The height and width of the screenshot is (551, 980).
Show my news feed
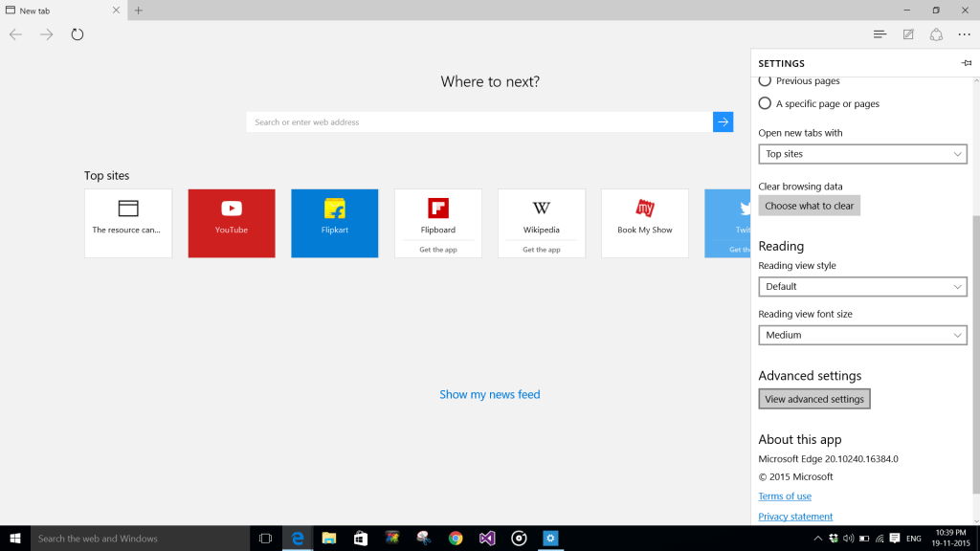[489, 394]
